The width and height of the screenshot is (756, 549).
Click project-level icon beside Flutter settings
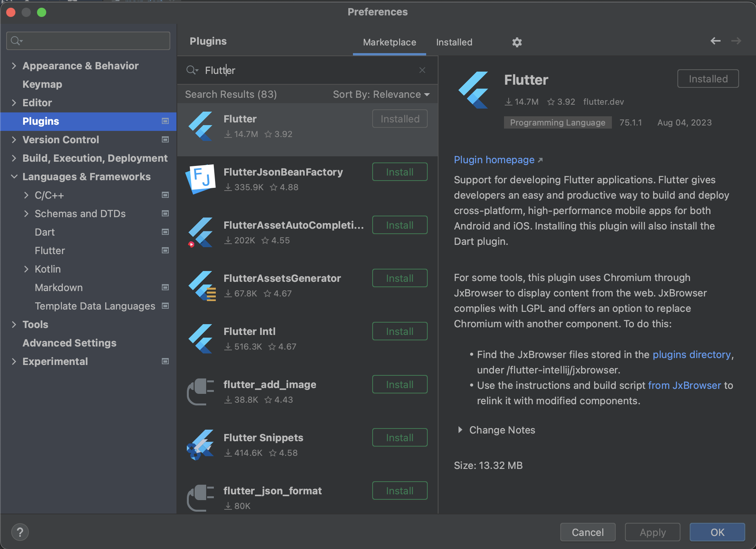point(165,251)
